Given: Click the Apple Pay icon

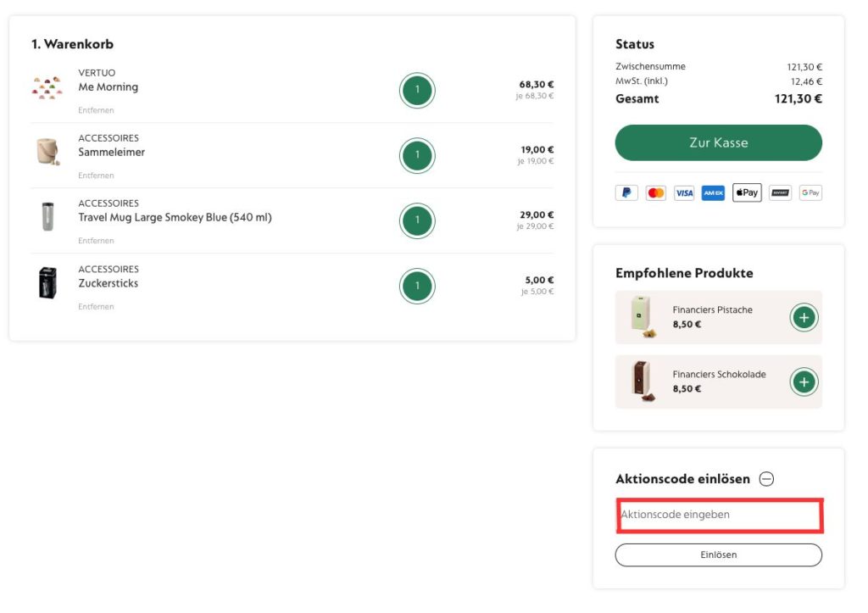Looking at the screenshot, I should 747,192.
